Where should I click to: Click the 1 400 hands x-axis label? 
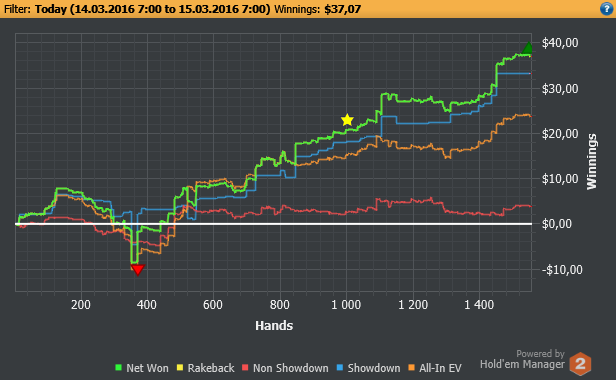(479, 305)
